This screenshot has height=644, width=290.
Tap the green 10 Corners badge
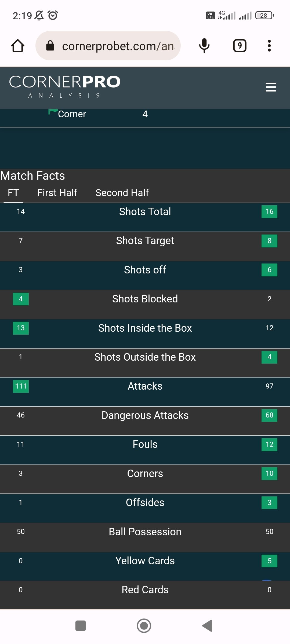point(269,473)
